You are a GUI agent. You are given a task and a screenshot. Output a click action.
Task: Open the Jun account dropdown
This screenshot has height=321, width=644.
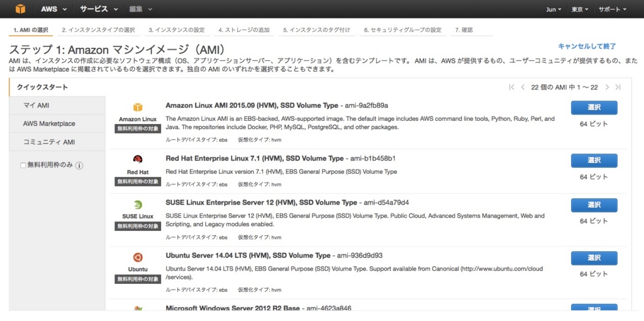click(x=553, y=9)
